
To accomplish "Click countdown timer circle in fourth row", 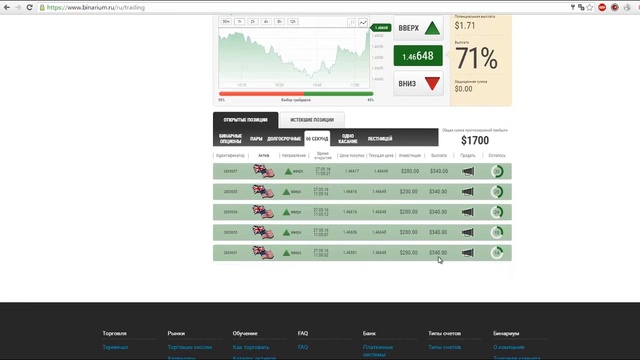I will (x=497, y=232).
